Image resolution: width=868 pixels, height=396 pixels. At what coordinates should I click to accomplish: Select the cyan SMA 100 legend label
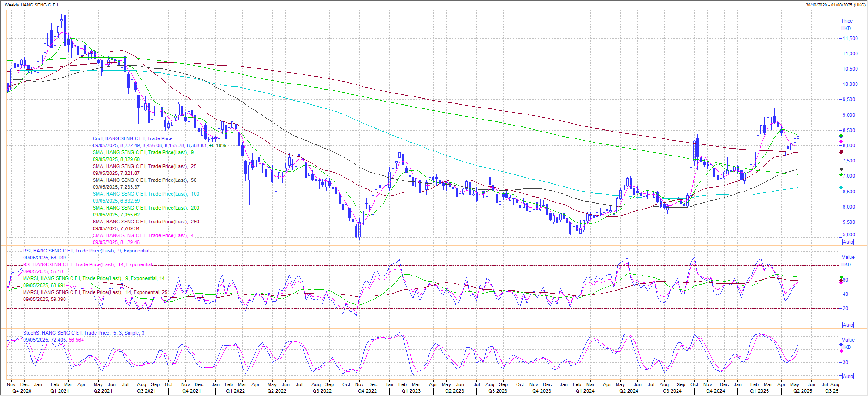(x=146, y=194)
